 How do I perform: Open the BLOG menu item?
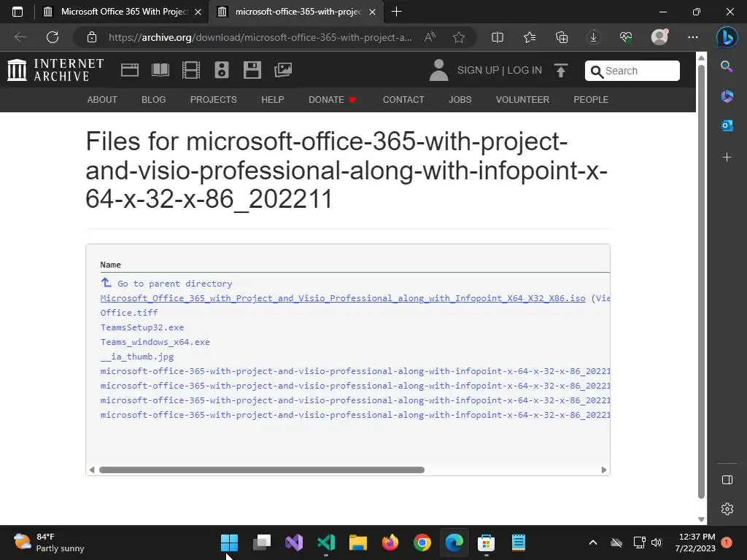click(153, 99)
